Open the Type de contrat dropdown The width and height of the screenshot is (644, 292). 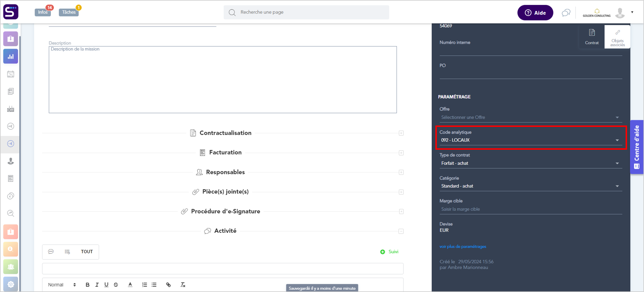(x=530, y=163)
